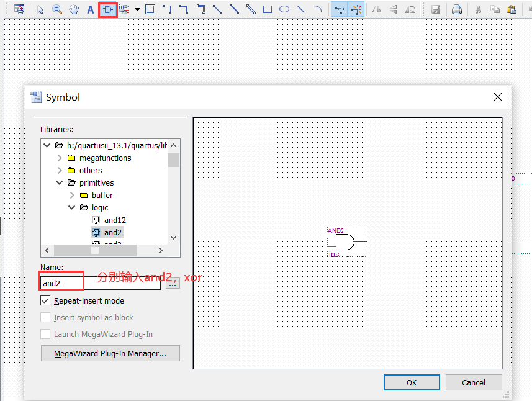Click the libraries vertical scrollbar thumb
The image size is (532, 401).
tap(173, 160)
